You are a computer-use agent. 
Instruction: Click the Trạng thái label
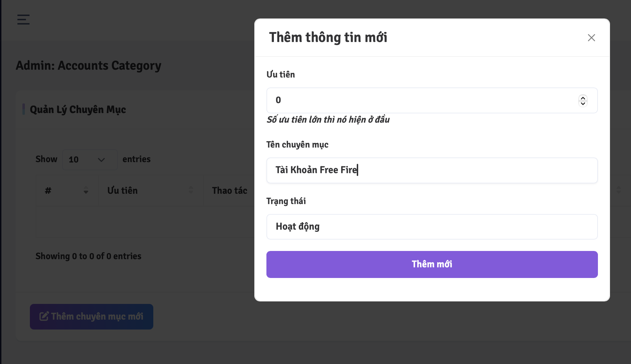(286, 201)
